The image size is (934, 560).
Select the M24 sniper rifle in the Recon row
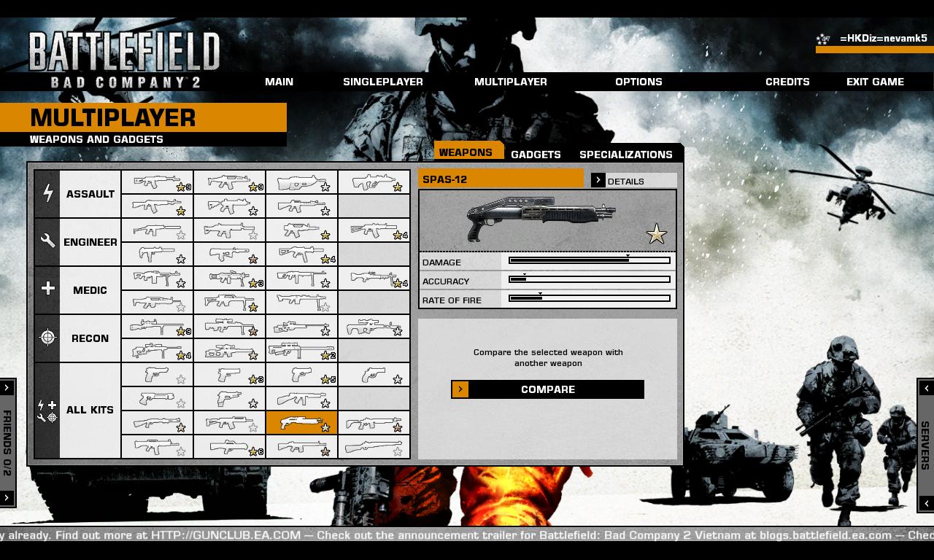[x=157, y=327]
